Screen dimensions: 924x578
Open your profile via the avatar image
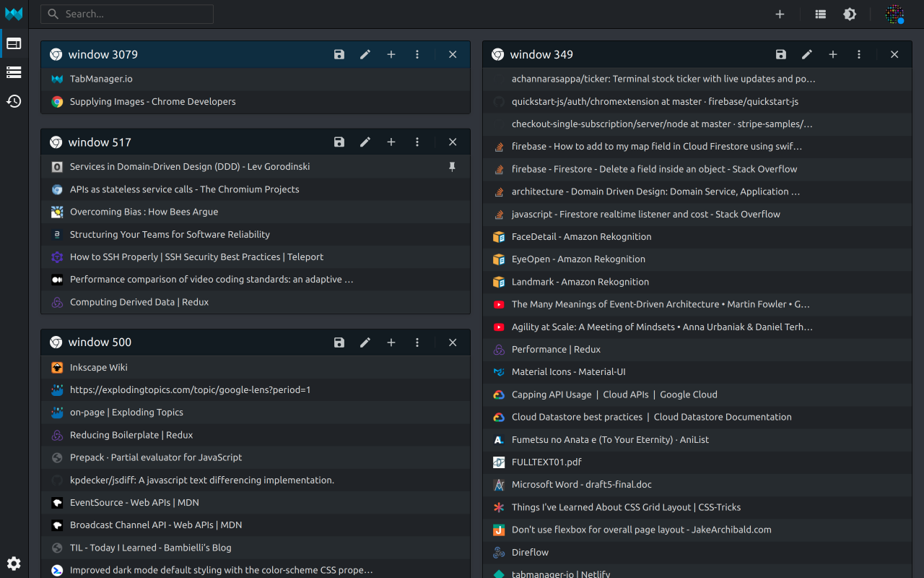pos(894,14)
